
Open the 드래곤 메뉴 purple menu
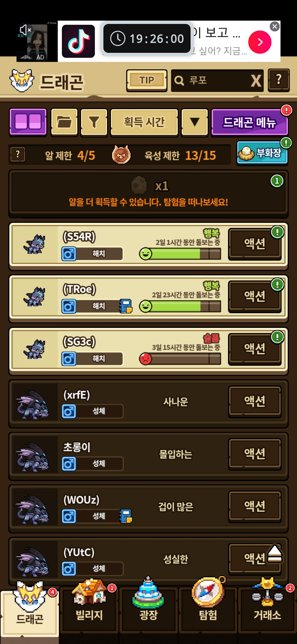(249, 122)
